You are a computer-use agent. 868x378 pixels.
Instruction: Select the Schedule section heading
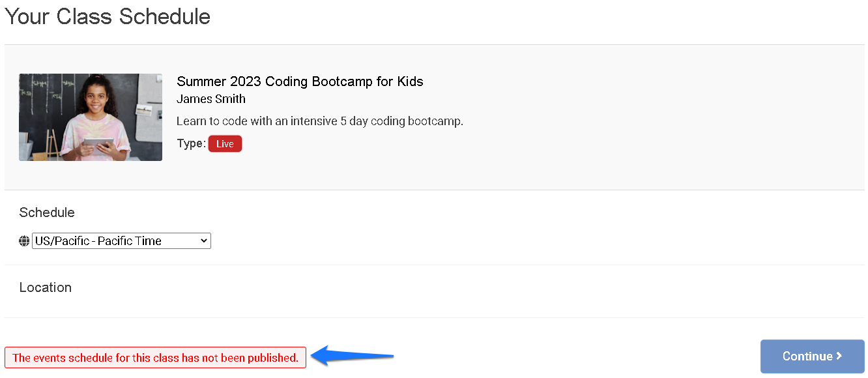click(x=47, y=212)
